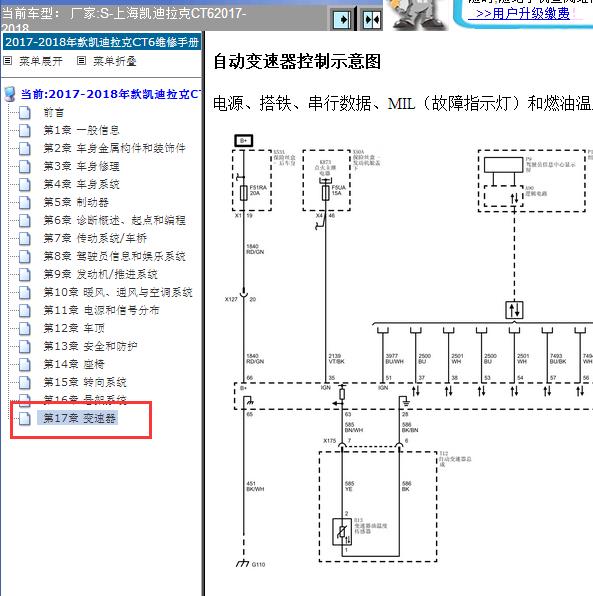Open 第4章 车身系统

click(x=81, y=184)
